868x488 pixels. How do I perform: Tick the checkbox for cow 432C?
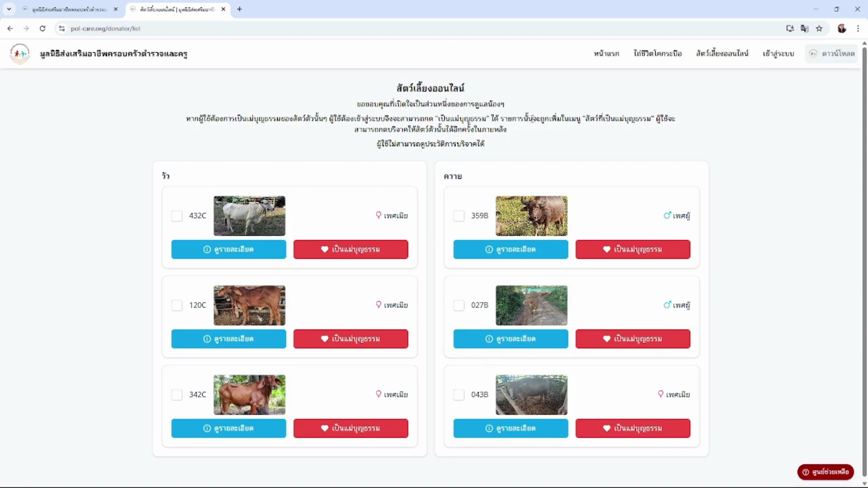tap(177, 216)
